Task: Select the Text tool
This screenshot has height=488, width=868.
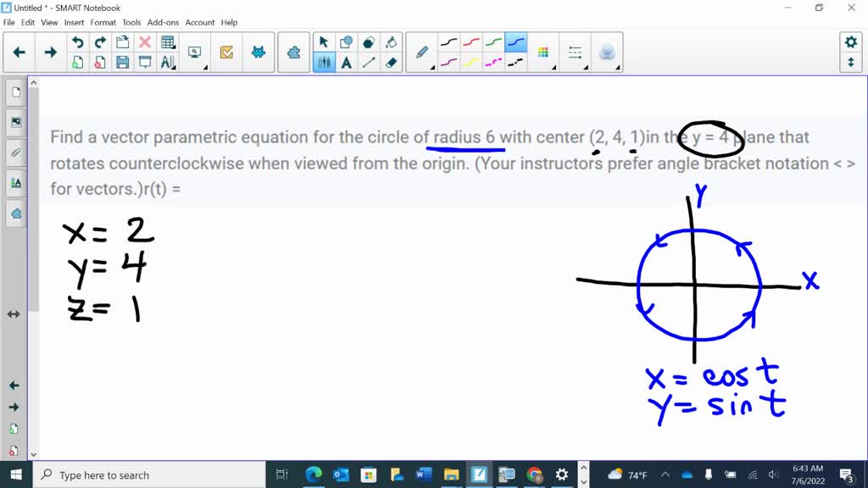Action: [346, 61]
